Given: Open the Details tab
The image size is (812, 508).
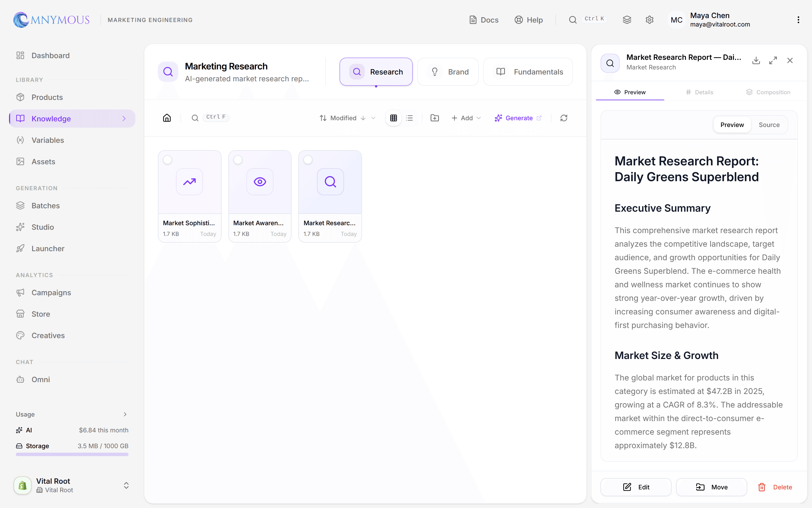Looking at the screenshot, I should tap(699, 92).
